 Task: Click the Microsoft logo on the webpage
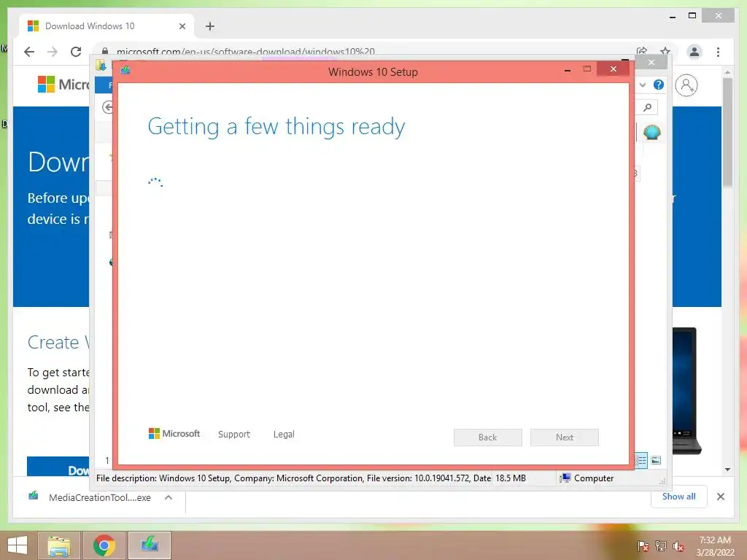click(x=64, y=85)
